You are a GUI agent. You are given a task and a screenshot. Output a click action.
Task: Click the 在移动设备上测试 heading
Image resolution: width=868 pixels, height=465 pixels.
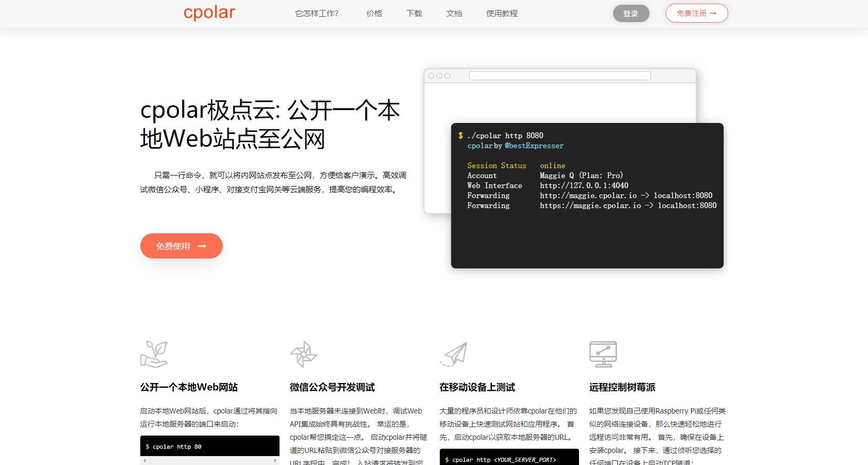[477, 387]
